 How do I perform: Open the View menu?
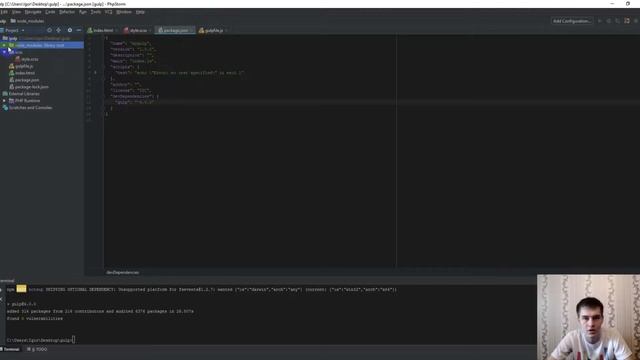[16, 12]
